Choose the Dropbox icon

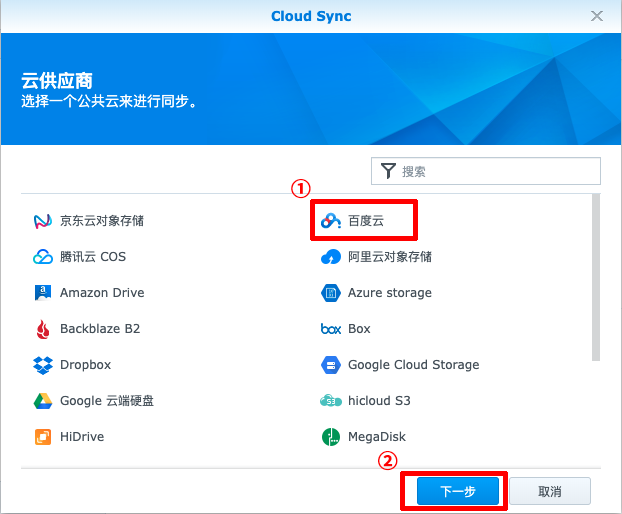click(42, 365)
